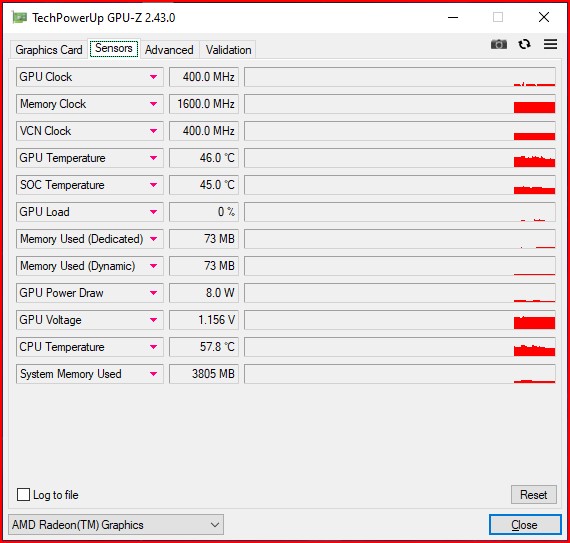Select the Sensors tab
Viewport: 570px width, 543px height.
tap(114, 48)
